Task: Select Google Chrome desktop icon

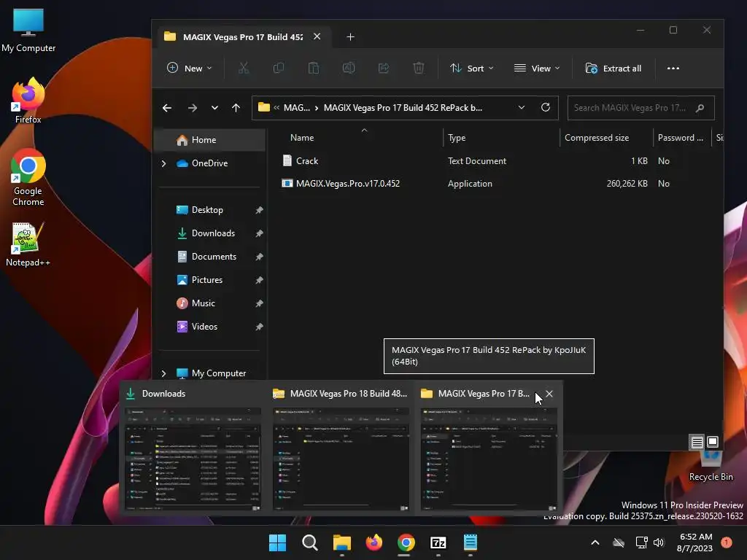Action: click(28, 178)
